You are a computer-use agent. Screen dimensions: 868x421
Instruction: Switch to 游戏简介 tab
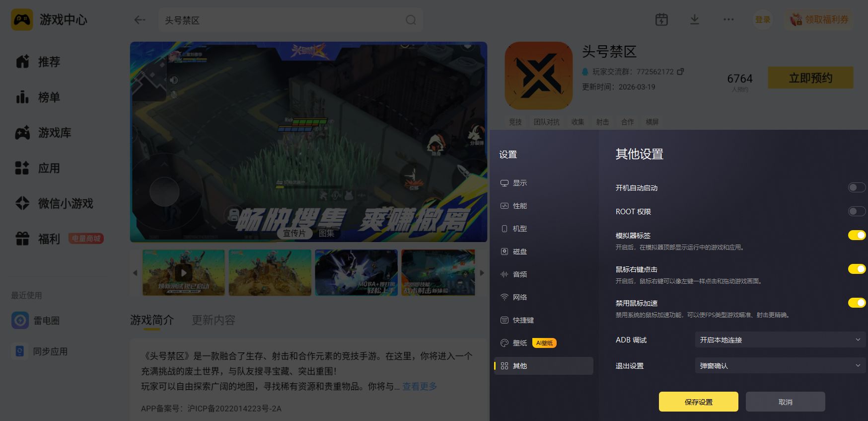152,320
